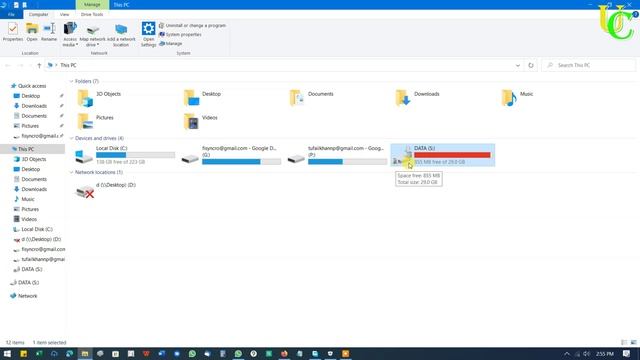Image resolution: width=640 pixels, height=360 pixels.
Task: Open Downloads under Quick access
Action: click(34, 106)
